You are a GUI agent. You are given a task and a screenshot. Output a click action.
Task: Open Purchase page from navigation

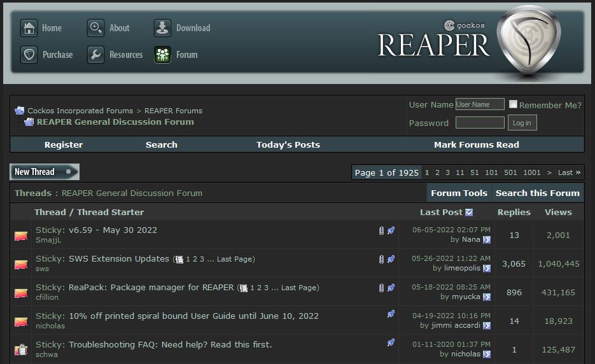click(57, 55)
